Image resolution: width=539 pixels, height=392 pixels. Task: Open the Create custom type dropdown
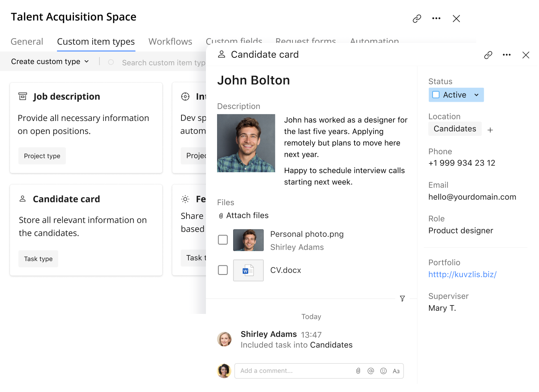pos(50,62)
